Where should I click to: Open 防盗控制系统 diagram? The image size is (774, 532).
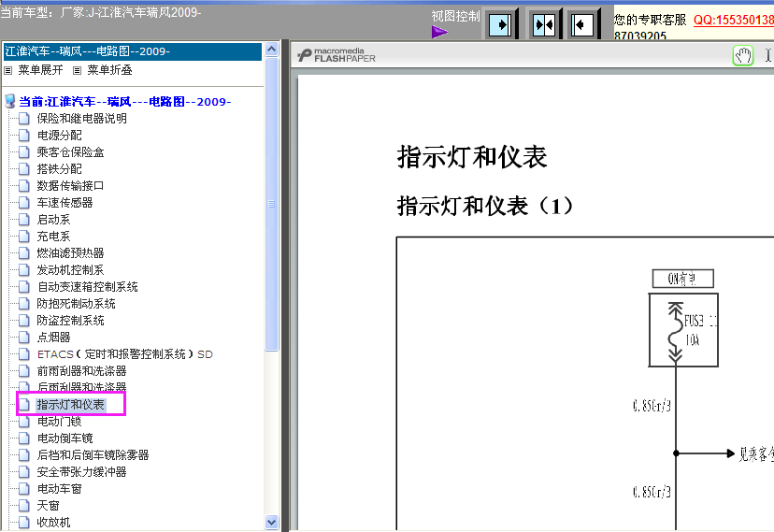pyautogui.click(x=71, y=321)
